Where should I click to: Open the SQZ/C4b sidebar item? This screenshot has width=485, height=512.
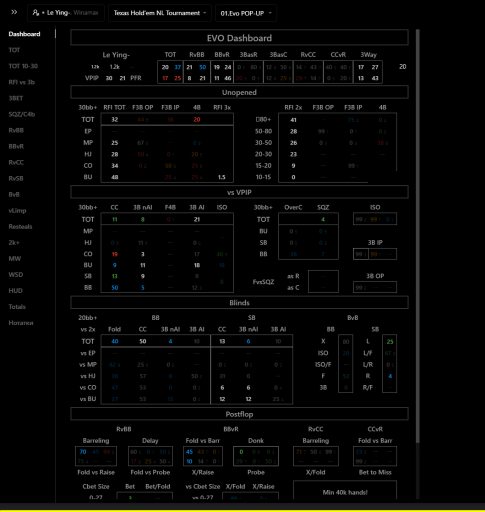(22, 114)
